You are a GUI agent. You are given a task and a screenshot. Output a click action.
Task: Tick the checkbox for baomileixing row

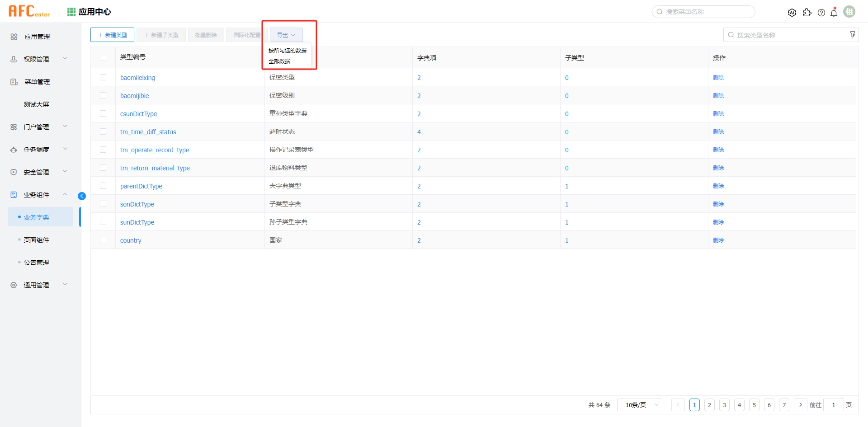[x=103, y=77]
